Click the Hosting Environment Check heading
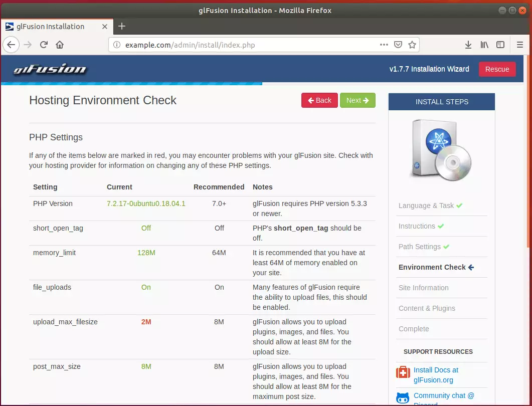 point(103,100)
